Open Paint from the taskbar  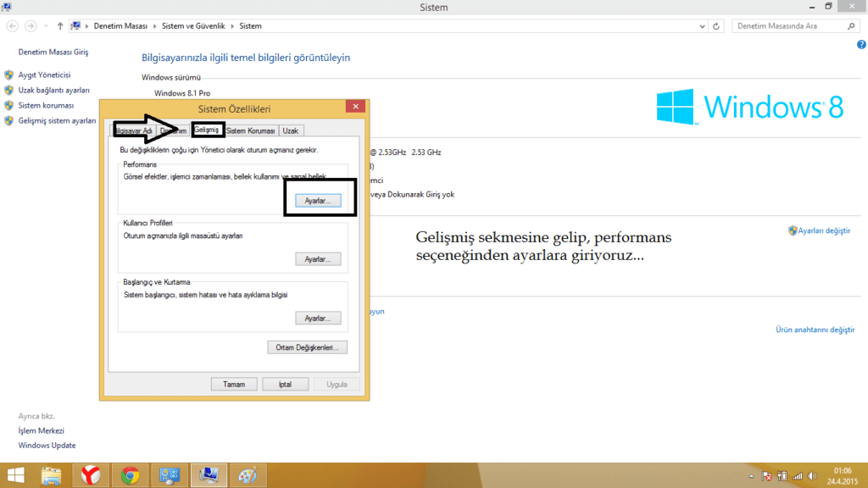coord(247,475)
